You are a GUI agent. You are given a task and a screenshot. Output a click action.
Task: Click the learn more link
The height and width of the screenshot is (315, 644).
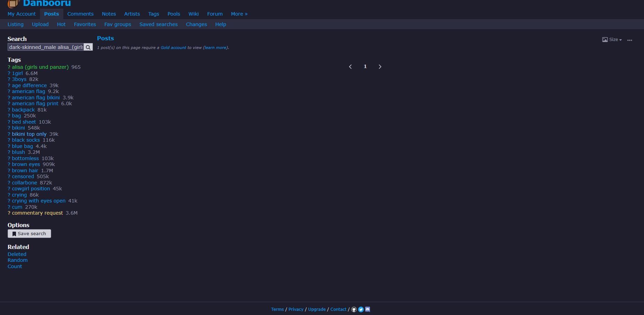pyautogui.click(x=216, y=48)
